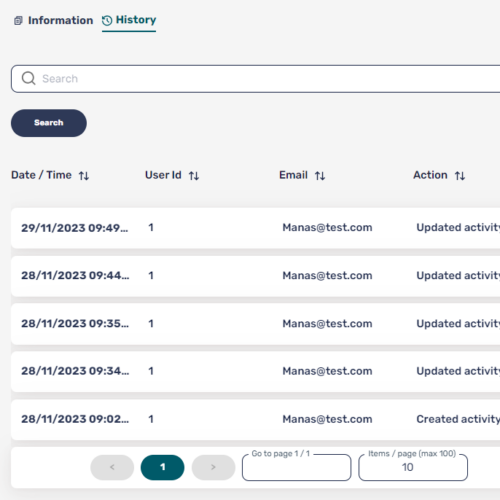Image resolution: width=500 pixels, height=500 pixels.
Task: Click the 28/11/2023 09:35 entry email
Action: (x=327, y=324)
